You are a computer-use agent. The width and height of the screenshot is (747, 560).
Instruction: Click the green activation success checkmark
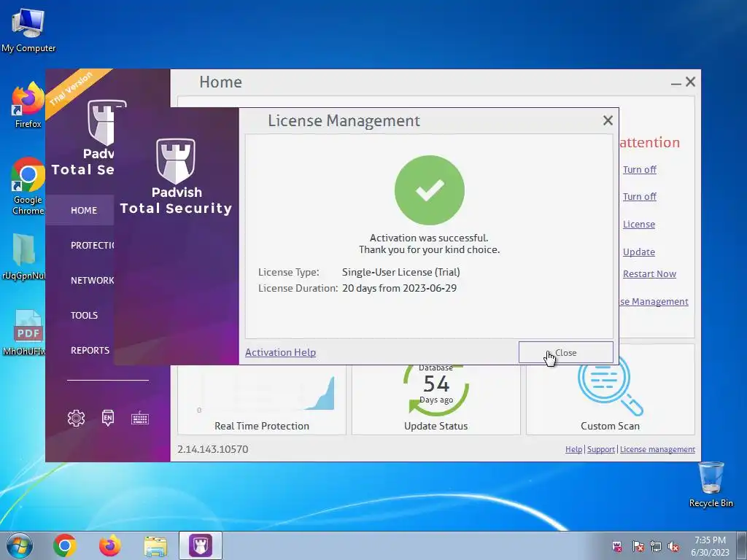(x=429, y=190)
